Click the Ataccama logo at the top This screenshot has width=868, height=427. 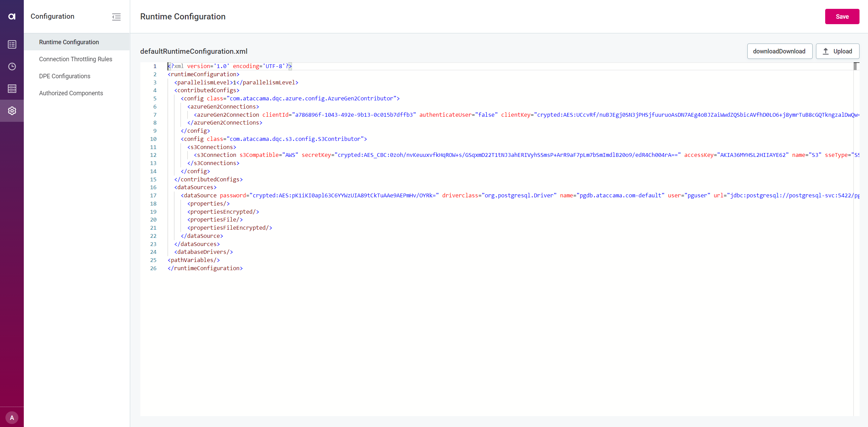pyautogui.click(x=12, y=16)
